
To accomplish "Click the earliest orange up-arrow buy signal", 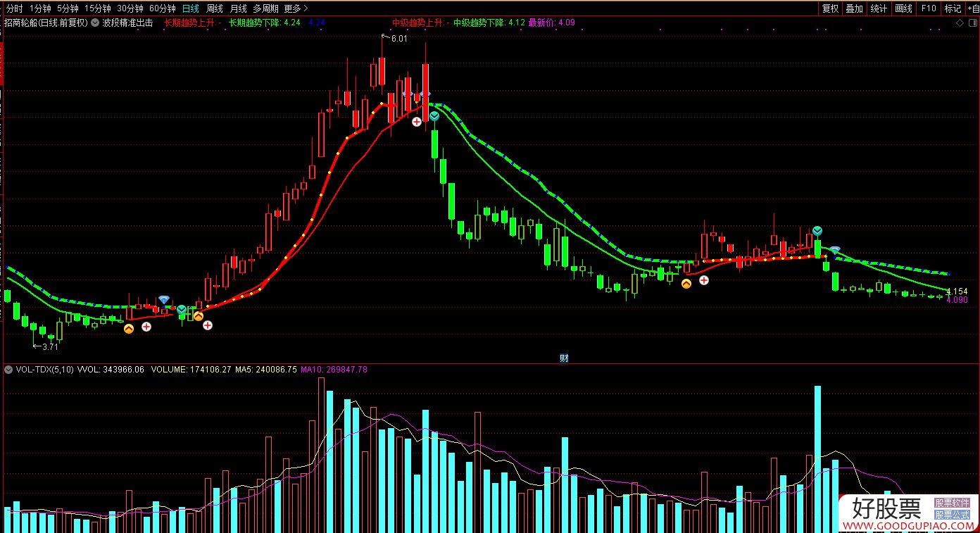I will [x=129, y=328].
